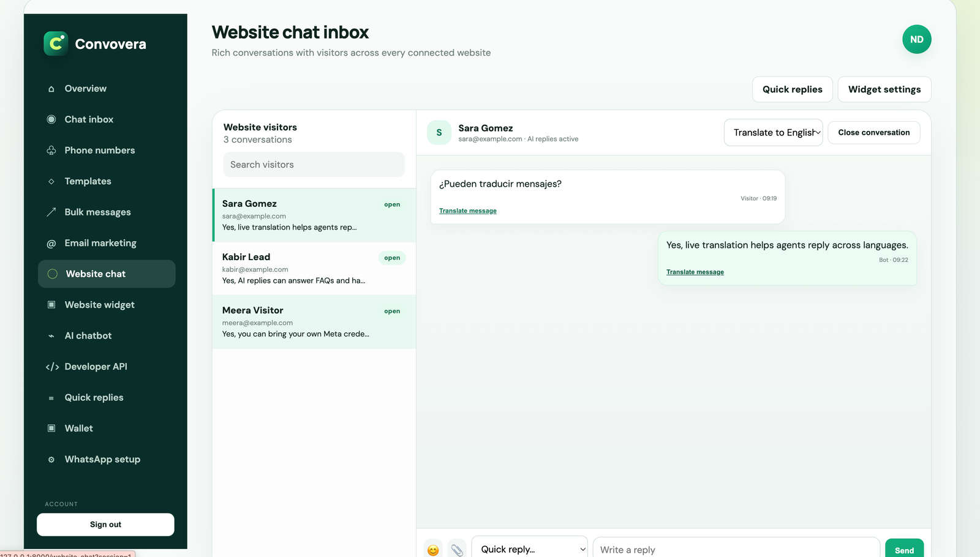The image size is (980, 557).
Task: Translate the visitor's Spanish message
Action: tap(467, 211)
